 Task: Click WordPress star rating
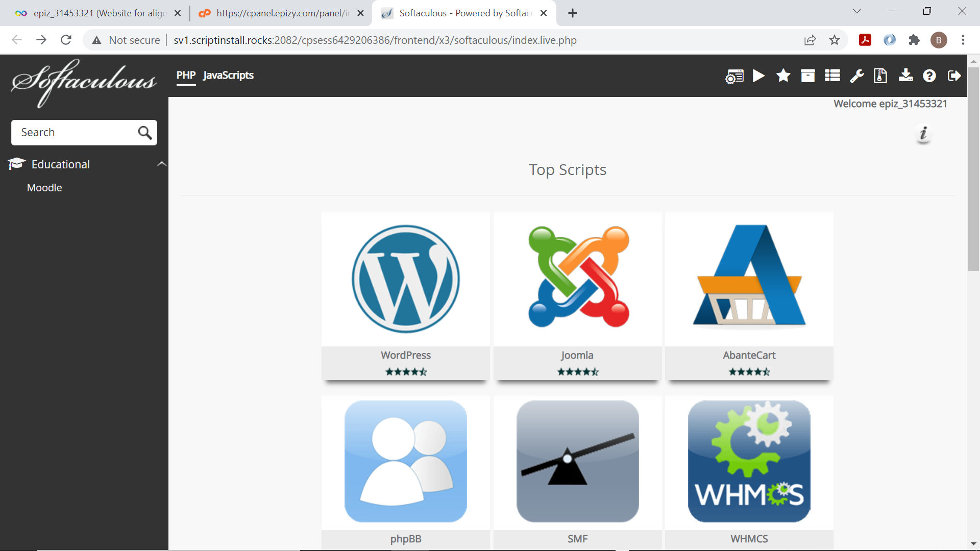click(x=406, y=372)
